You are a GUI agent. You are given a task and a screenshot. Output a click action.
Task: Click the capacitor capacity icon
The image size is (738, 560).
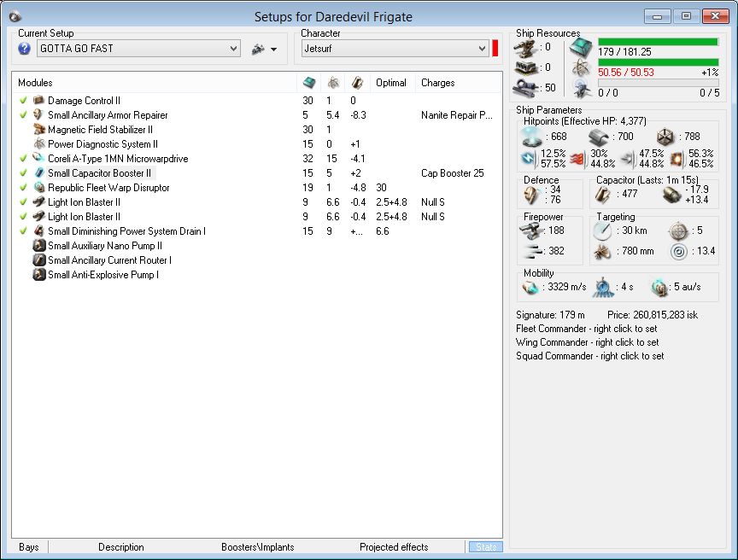point(602,194)
